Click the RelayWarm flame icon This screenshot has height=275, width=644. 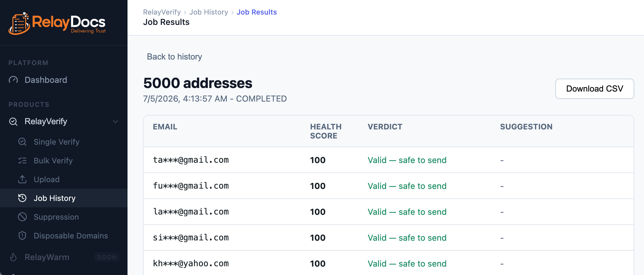13,257
